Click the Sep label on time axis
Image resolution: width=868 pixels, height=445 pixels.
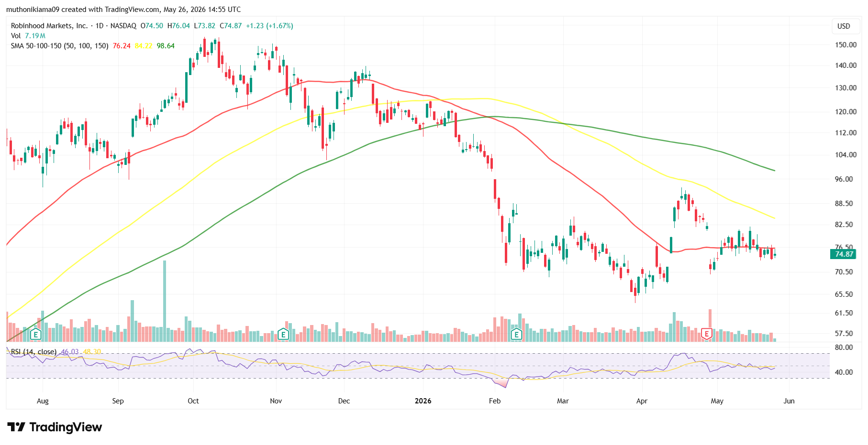click(118, 401)
